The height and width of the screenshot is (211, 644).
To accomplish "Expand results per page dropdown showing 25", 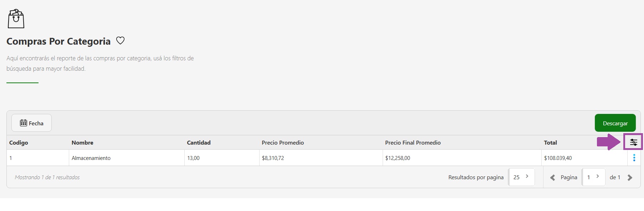I will pos(521,177).
